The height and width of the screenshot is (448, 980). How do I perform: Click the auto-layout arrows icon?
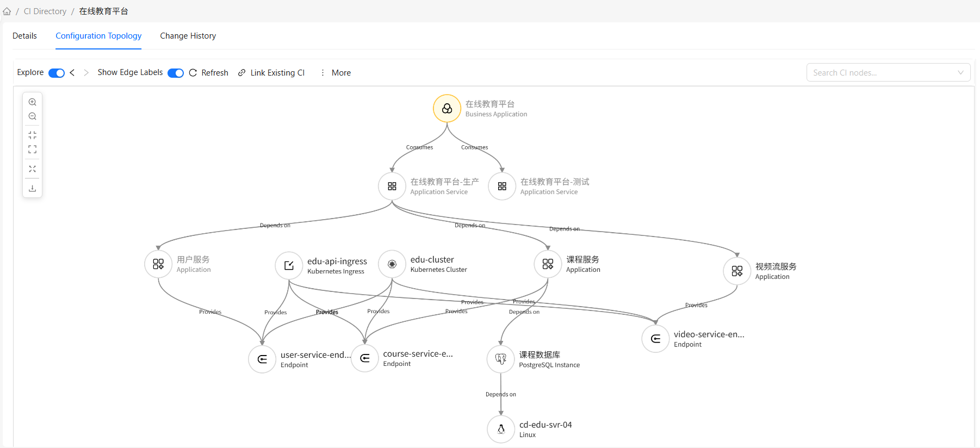click(33, 169)
